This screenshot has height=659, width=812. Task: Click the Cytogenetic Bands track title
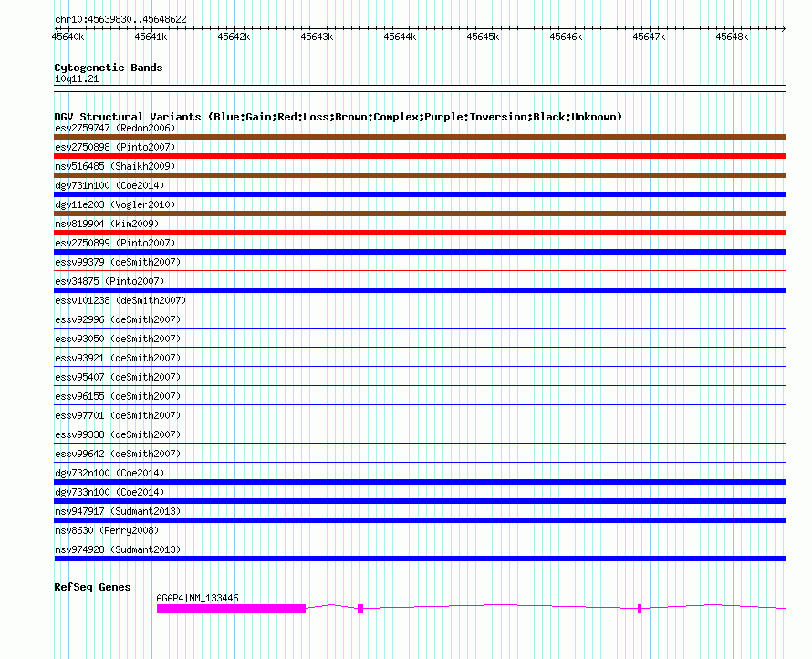click(109, 68)
